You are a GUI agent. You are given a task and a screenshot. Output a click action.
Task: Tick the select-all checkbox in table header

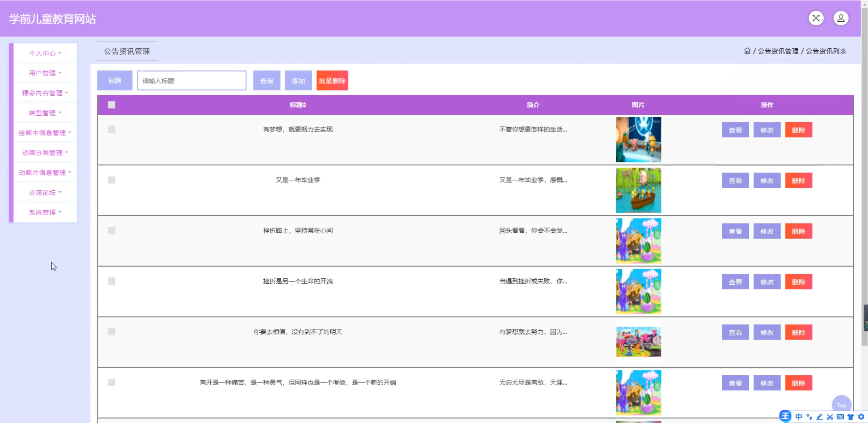pyautogui.click(x=112, y=105)
